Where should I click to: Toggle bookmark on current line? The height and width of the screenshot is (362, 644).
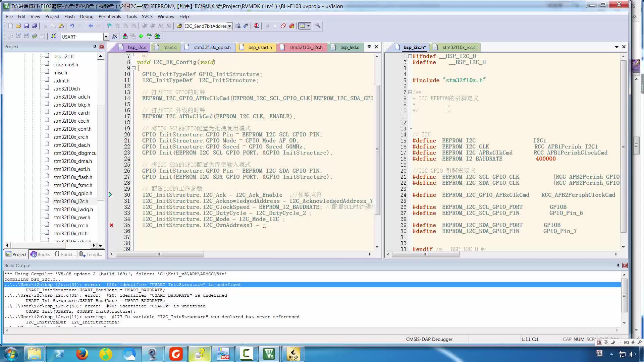pos(109,26)
